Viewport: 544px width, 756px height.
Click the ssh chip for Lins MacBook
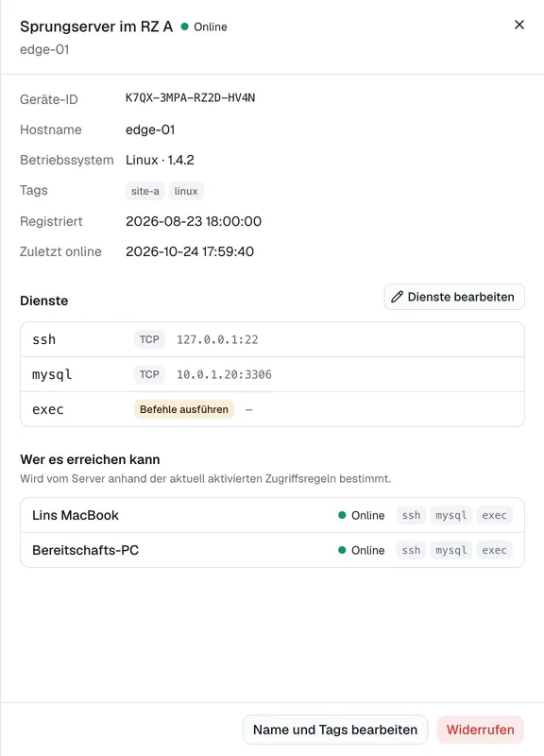pyautogui.click(x=411, y=515)
